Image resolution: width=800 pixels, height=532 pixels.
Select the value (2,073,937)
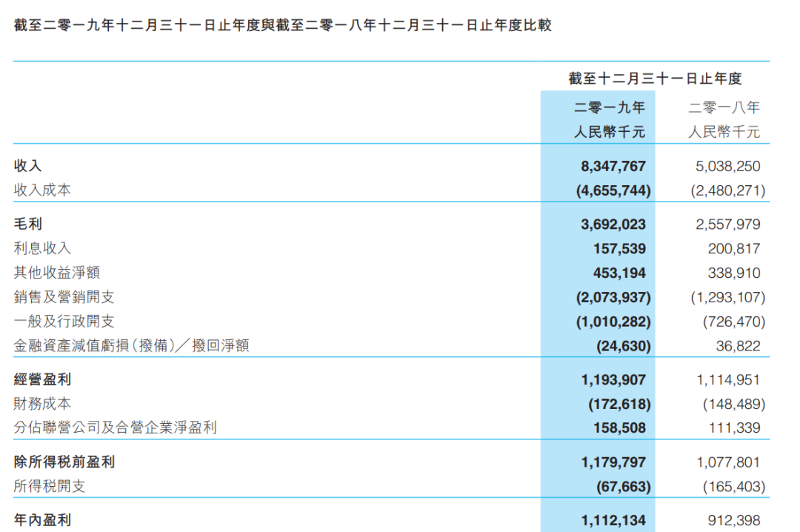613,297
